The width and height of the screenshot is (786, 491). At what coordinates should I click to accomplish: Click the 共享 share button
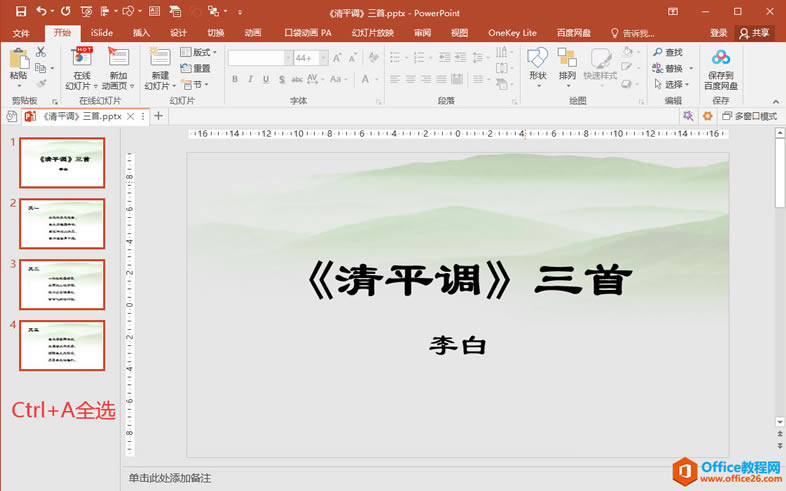[754, 33]
